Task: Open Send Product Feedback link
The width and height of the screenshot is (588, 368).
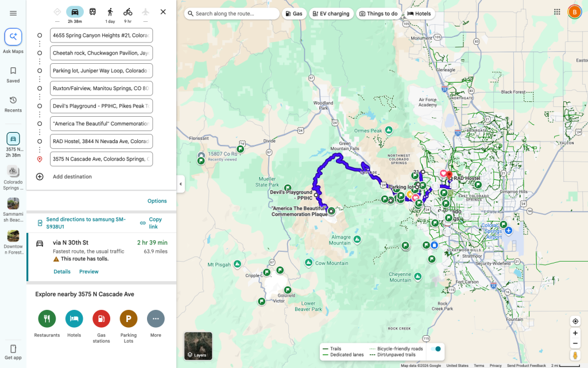Action: coord(527,365)
